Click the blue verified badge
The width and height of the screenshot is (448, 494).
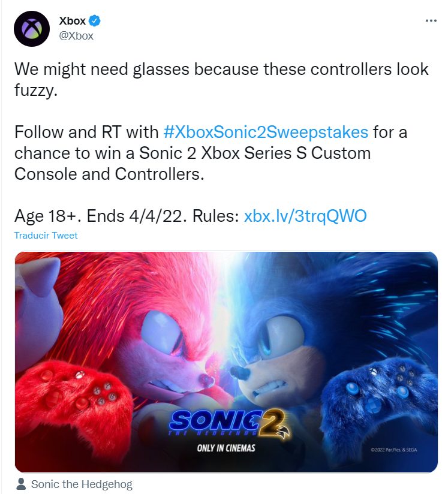point(95,21)
